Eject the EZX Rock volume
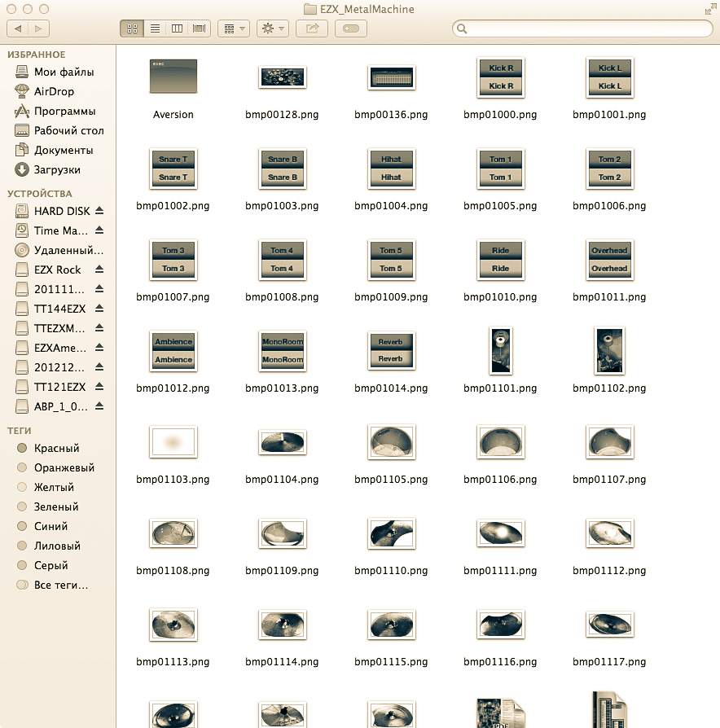720x728 pixels. [x=99, y=270]
